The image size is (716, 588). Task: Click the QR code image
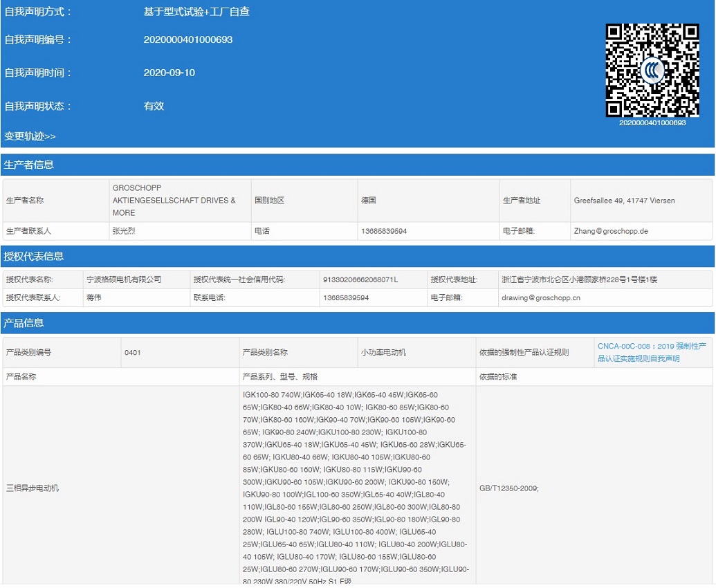[x=652, y=70]
